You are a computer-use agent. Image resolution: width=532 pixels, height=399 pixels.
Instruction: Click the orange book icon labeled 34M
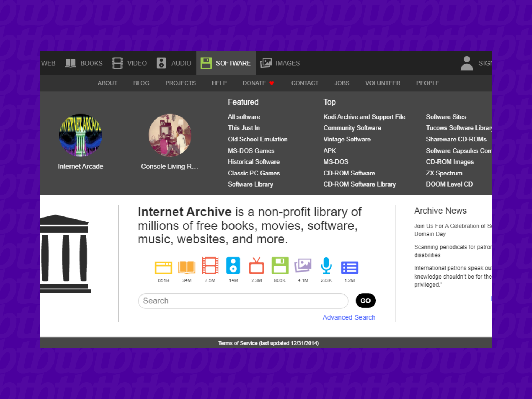(187, 267)
